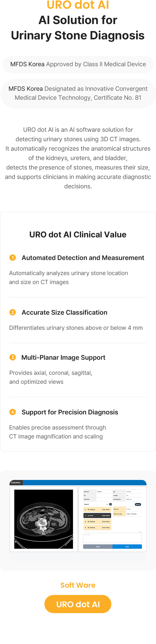This screenshot has height=644, width=156.
Task: Select stone entry 1 Rt. Kidney
Action: pos(97,509)
